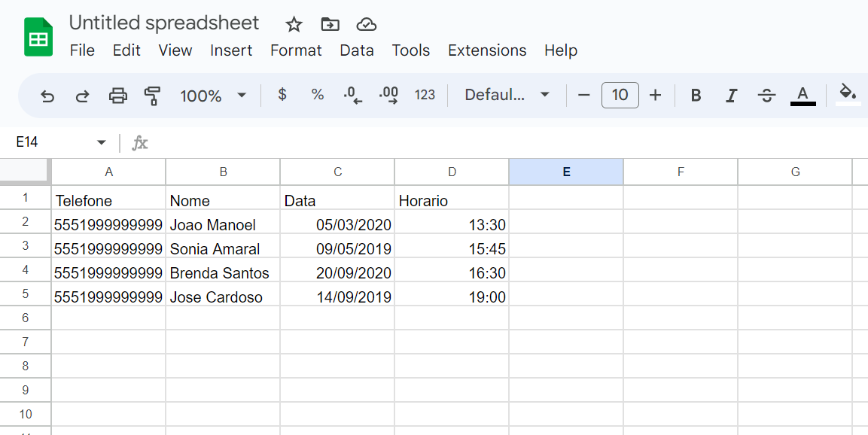868x435 pixels.
Task: Select the Paint format roller icon
Action: point(152,96)
